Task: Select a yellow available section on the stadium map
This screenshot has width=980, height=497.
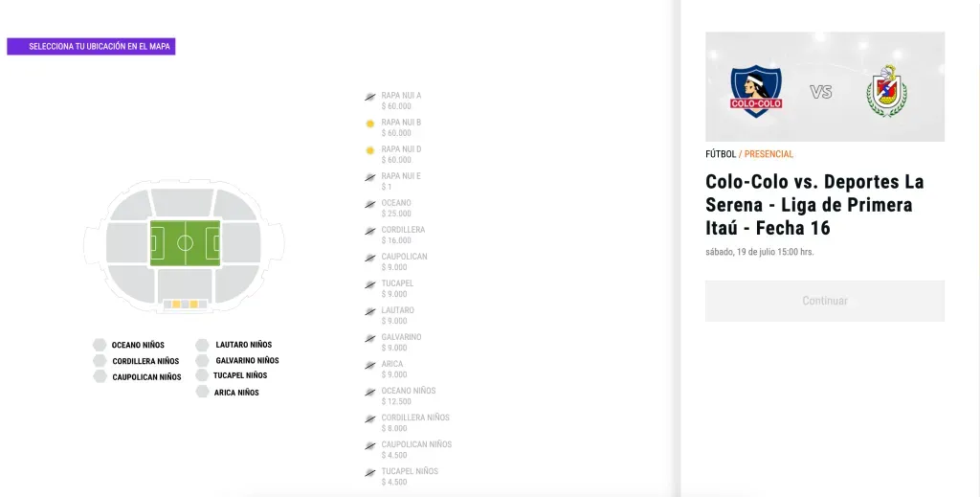Action: [176, 305]
